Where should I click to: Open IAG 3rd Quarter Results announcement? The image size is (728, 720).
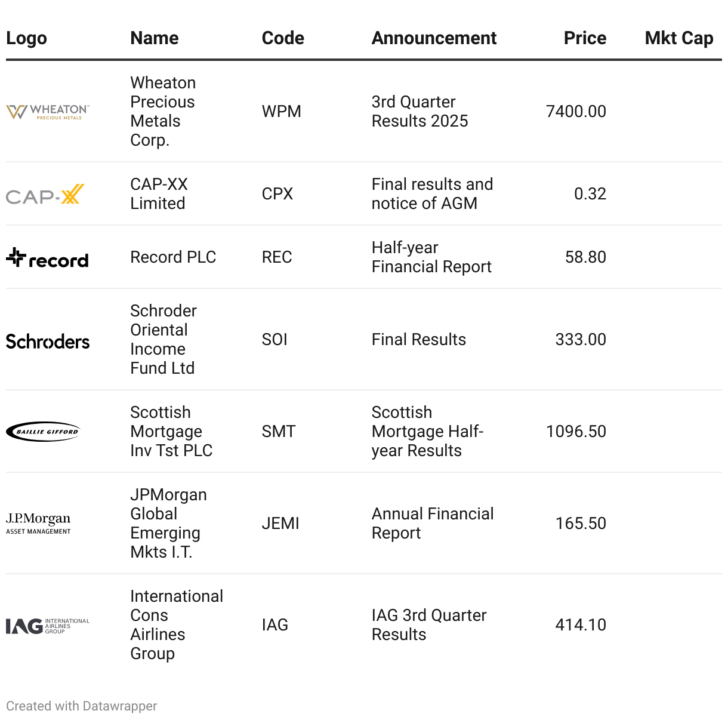click(x=429, y=625)
